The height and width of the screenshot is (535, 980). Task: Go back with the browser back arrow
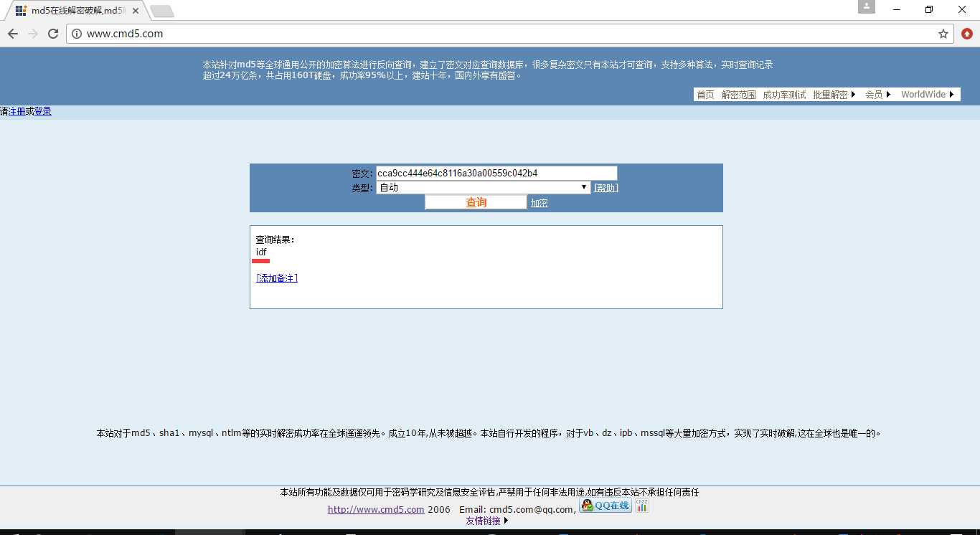[13, 34]
